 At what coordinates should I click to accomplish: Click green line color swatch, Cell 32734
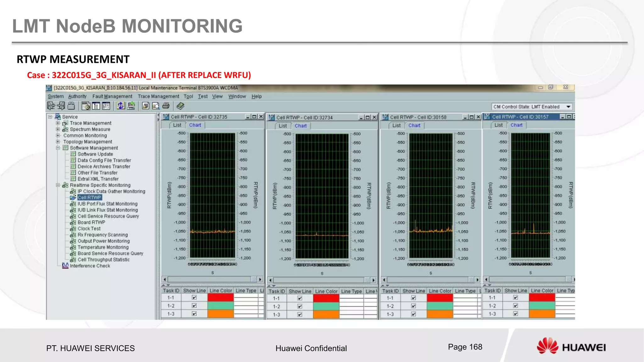326,306
